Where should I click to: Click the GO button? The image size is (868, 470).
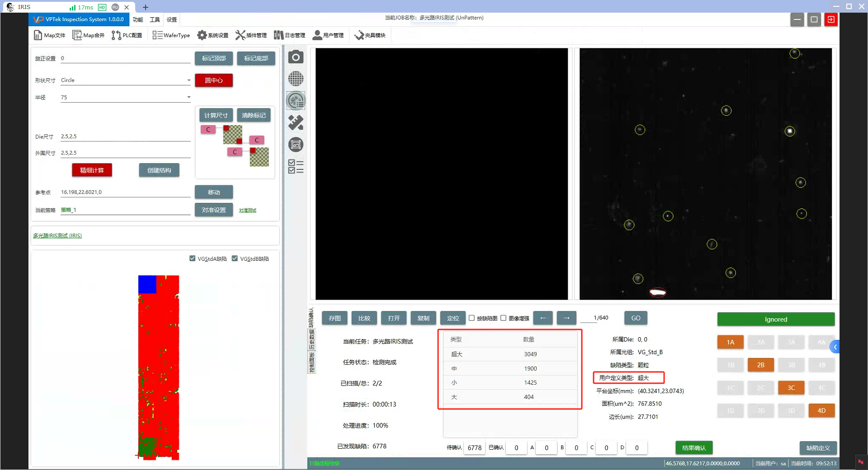636,318
